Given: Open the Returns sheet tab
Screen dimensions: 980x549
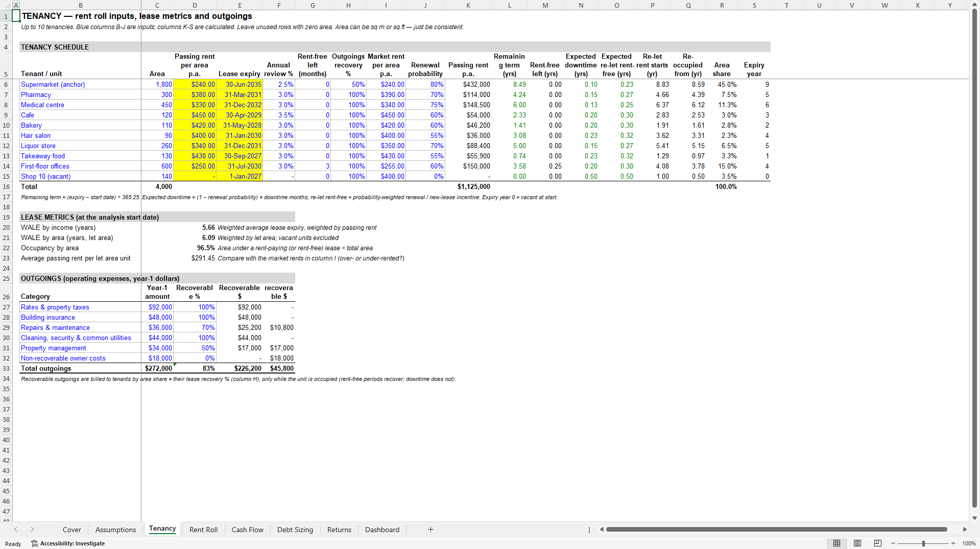Looking at the screenshot, I should point(339,530).
